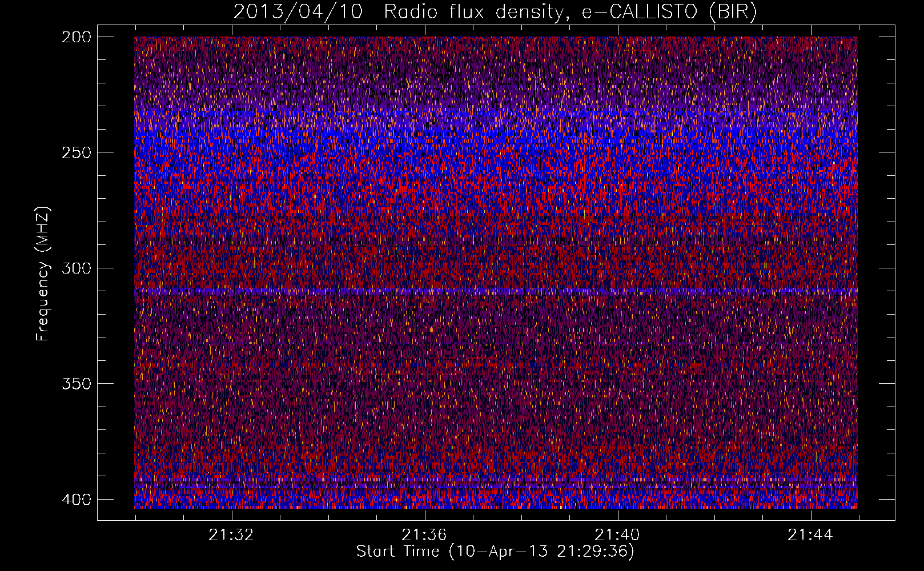The height and width of the screenshot is (571, 924).
Task: Click the 21:40 time tick label
Action: [x=617, y=535]
